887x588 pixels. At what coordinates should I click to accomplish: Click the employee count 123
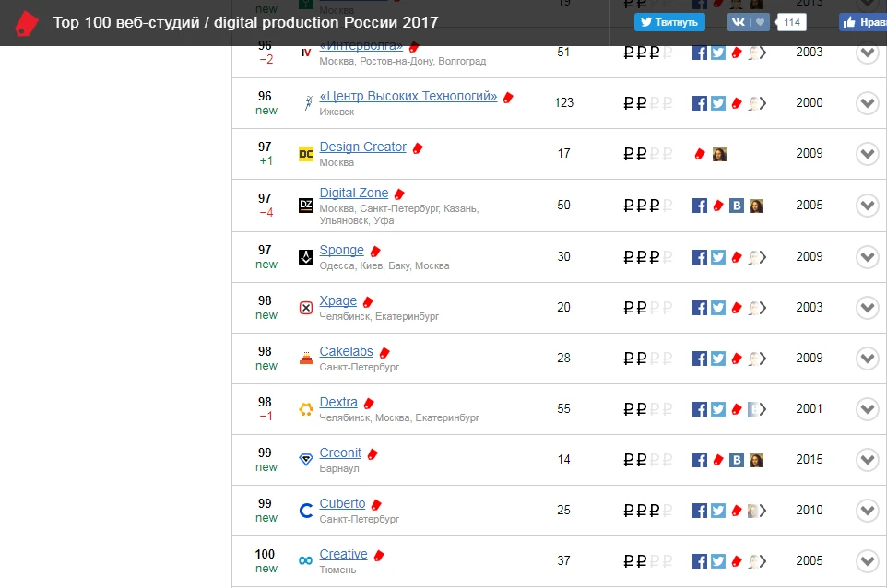[x=564, y=103]
